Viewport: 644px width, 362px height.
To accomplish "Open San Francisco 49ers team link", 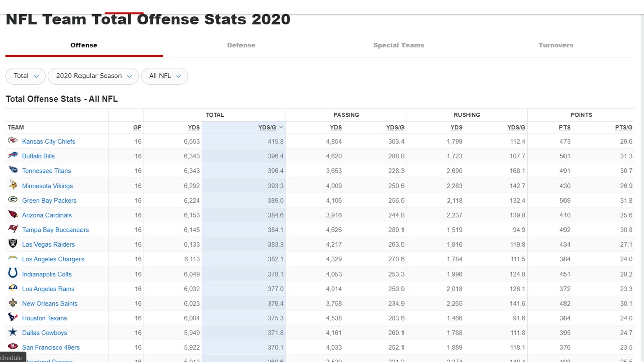I will click(51, 347).
